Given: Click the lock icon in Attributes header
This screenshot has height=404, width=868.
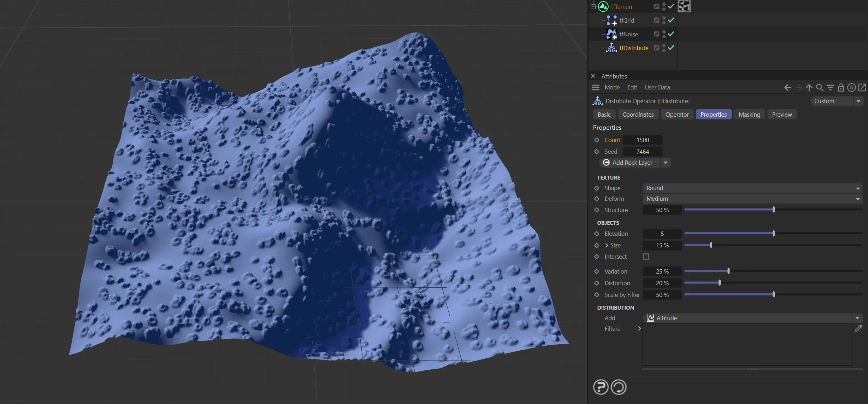Looking at the screenshot, I should point(841,88).
